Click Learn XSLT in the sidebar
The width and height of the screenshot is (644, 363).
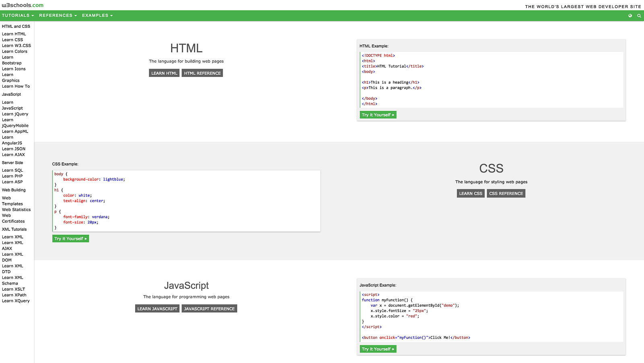click(14, 289)
